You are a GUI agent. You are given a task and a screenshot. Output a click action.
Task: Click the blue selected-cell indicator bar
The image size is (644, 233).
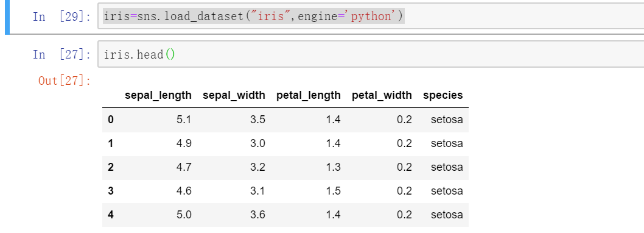pos(7,17)
